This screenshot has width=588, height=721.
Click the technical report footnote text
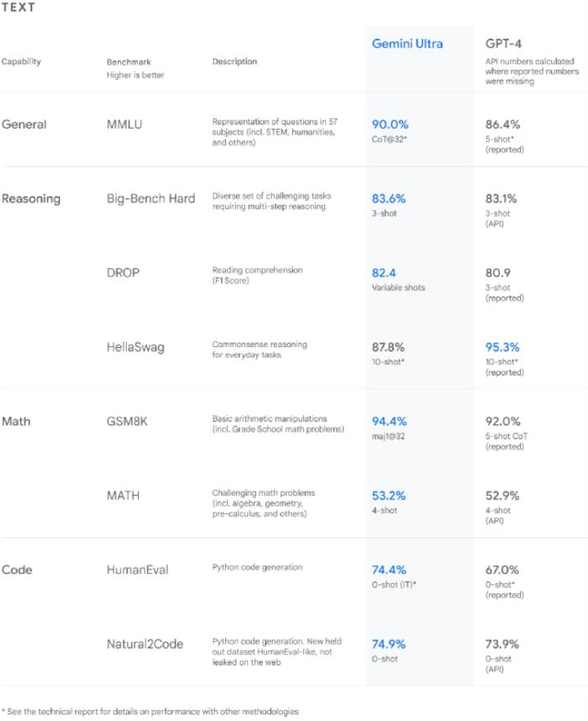pyautogui.click(x=150, y=712)
